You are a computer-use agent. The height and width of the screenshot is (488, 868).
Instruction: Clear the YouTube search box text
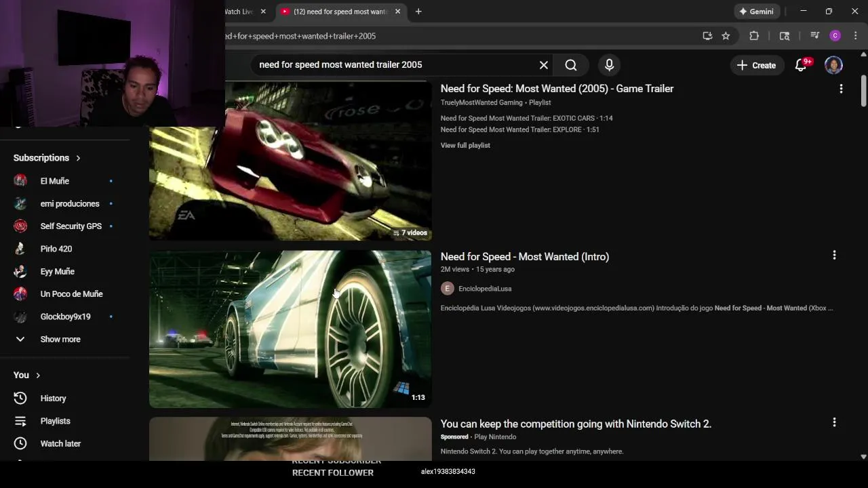click(x=544, y=65)
